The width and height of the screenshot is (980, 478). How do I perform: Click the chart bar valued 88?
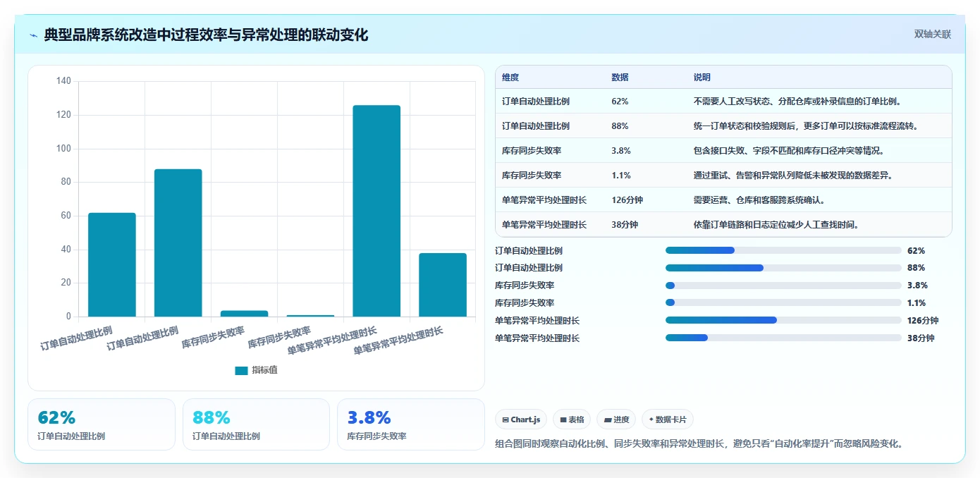click(x=178, y=243)
